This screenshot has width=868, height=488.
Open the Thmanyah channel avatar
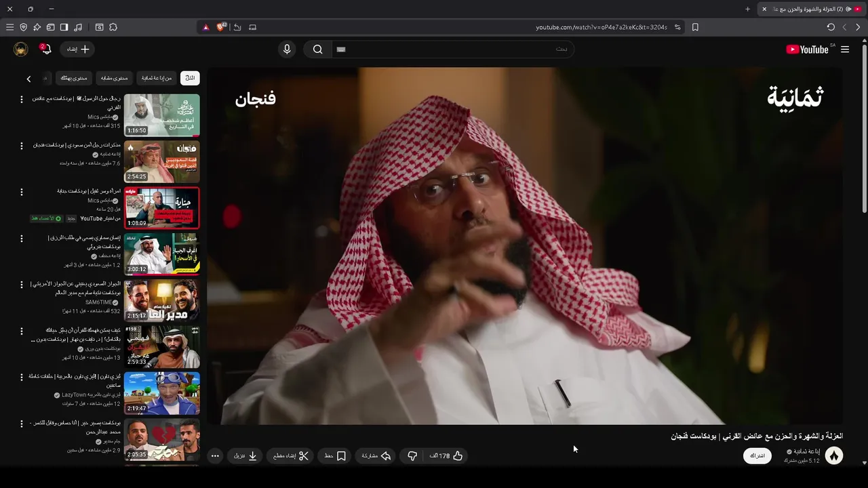[x=834, y=455]
